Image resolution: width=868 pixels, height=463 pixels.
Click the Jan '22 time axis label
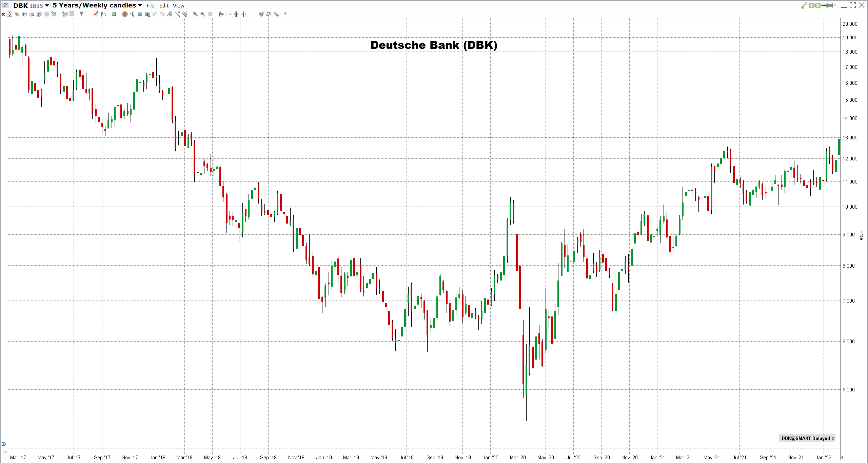coord(823,458)
